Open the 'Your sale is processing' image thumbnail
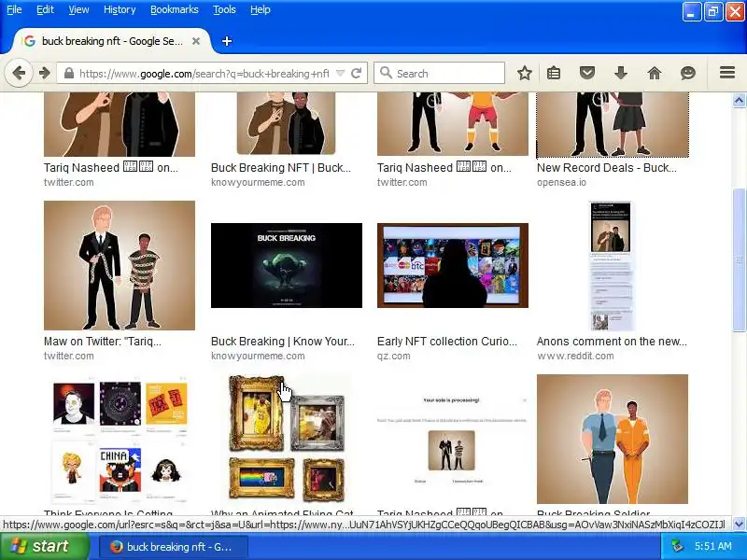The image size is (747, 560). (452, 439)
